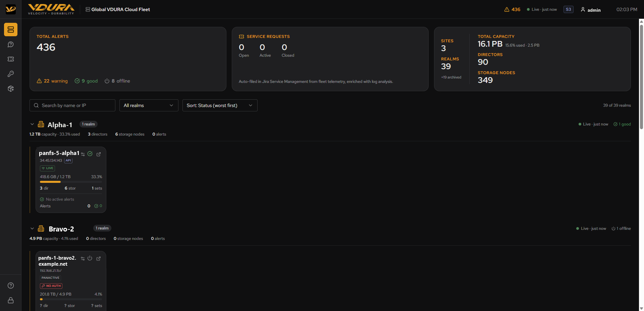
Task: Open the package cube sidebar icon
Action: tap(11, 89)
